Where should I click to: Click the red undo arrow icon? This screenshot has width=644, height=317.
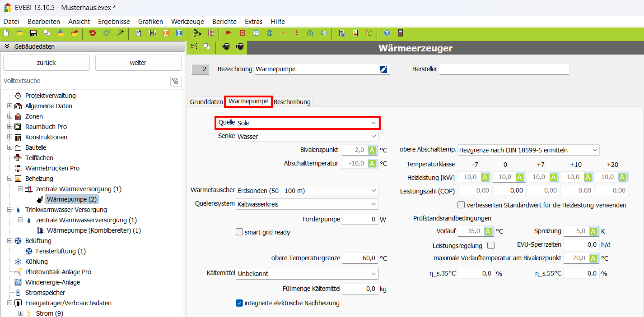[x=93, y=33]
